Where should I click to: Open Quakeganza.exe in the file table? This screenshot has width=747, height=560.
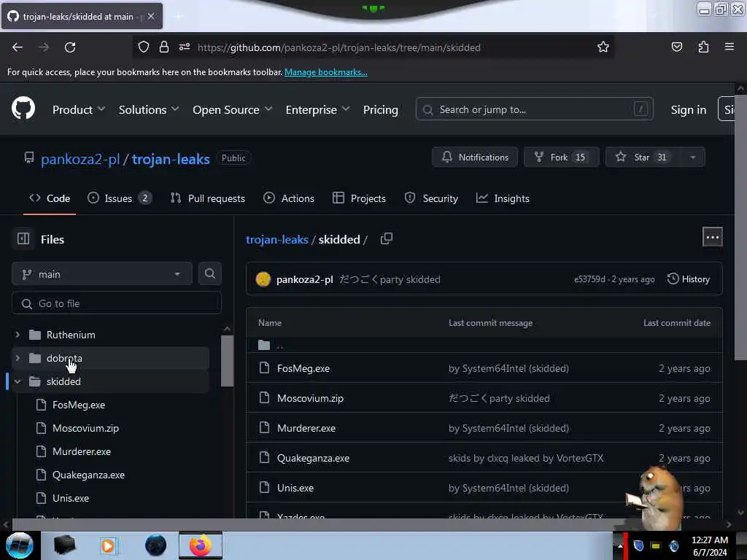point(313,458)
